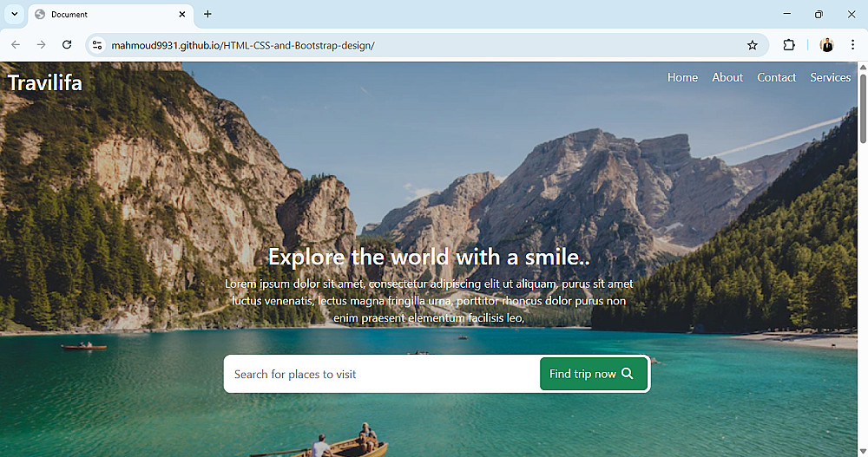Click the page vertical scrollbar thumb
The width and height of the screenshot is (868, 457).
click(863, 108)
